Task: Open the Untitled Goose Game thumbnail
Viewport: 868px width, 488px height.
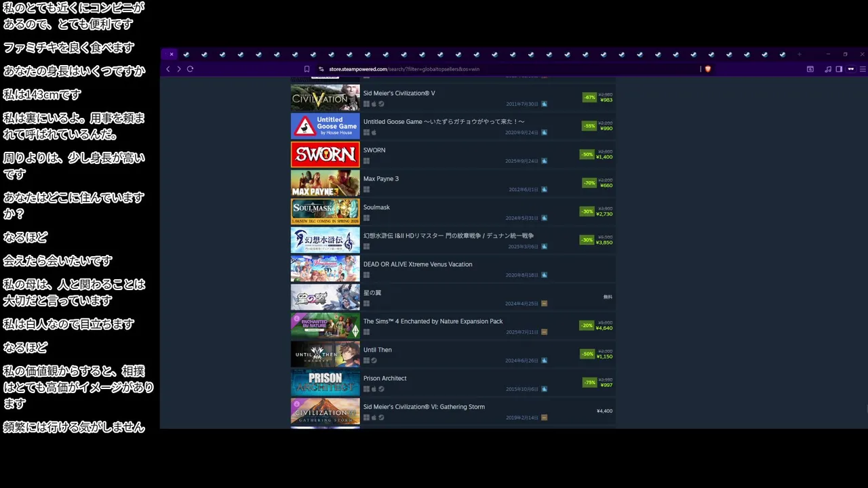Action: coord(325,126)
